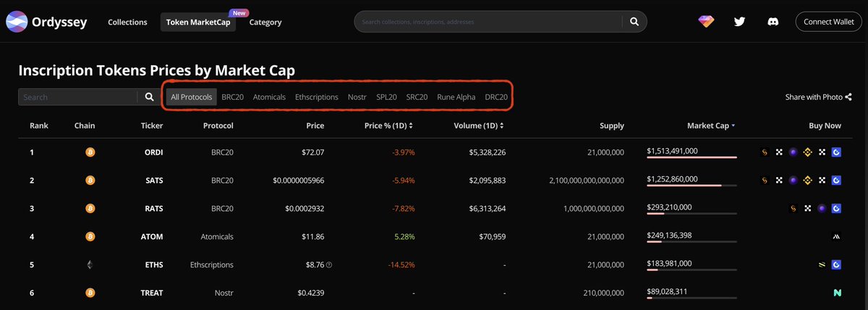Click the ORDI ticker
Image resolution: width=868 pixels, height=310 pixels.
point(153,152)
